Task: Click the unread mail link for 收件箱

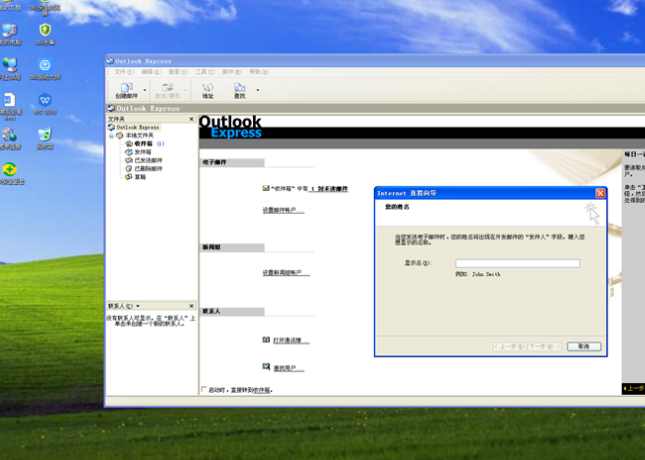Action: point(329,189)
